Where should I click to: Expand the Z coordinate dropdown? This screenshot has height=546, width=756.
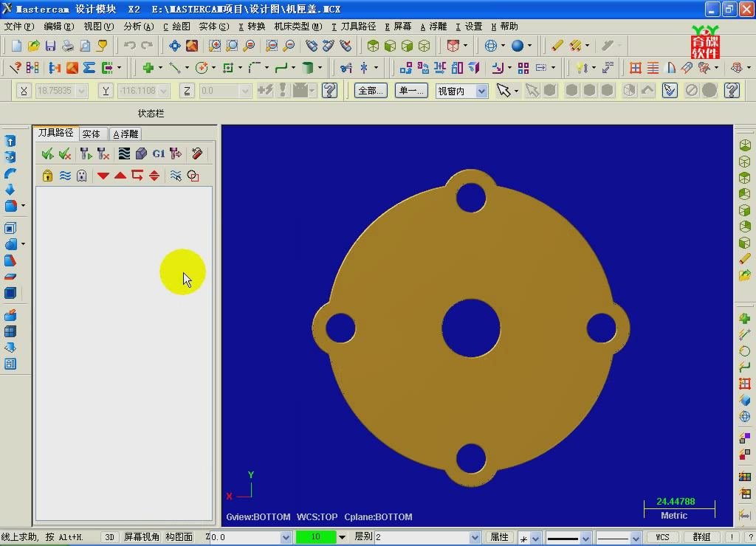coord(245,91)
